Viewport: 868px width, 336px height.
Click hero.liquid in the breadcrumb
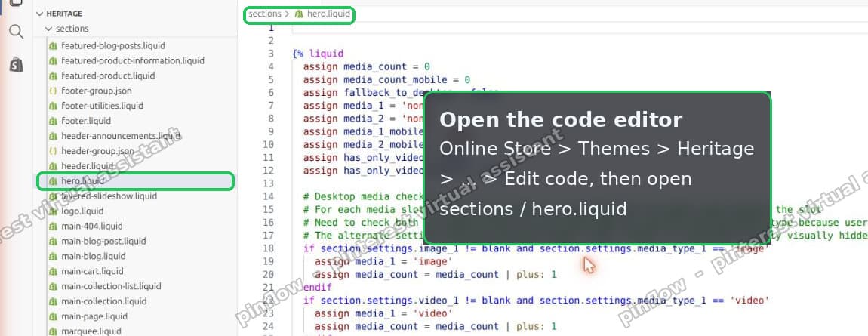pyautogui.click(x=328, y=14)
